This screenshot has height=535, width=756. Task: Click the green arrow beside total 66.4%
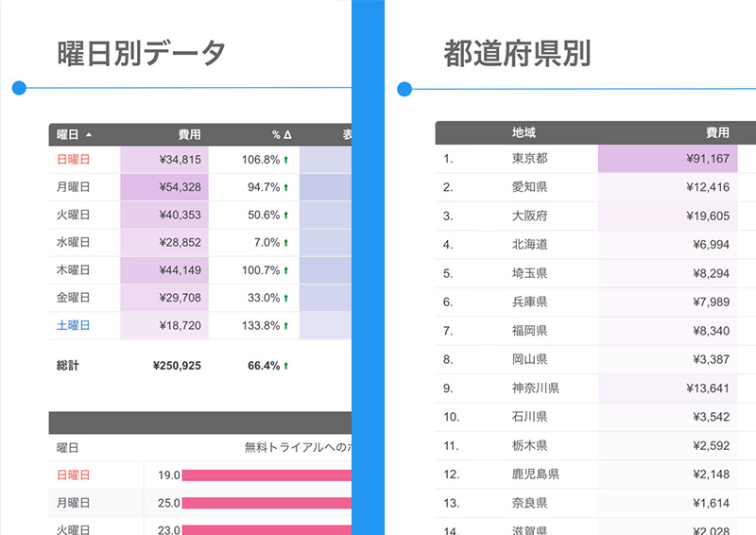285,366
